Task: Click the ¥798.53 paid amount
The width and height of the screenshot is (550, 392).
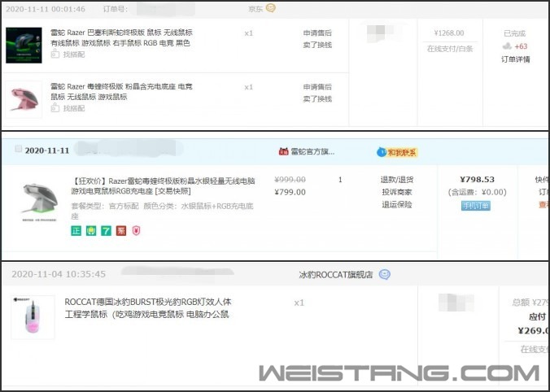Action: (x=477, y=180)
